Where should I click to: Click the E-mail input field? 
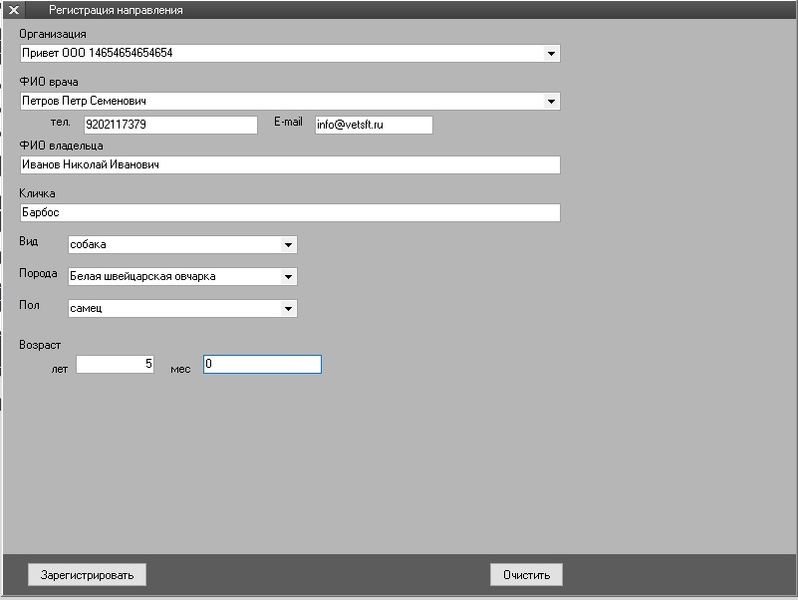point(373,125)
